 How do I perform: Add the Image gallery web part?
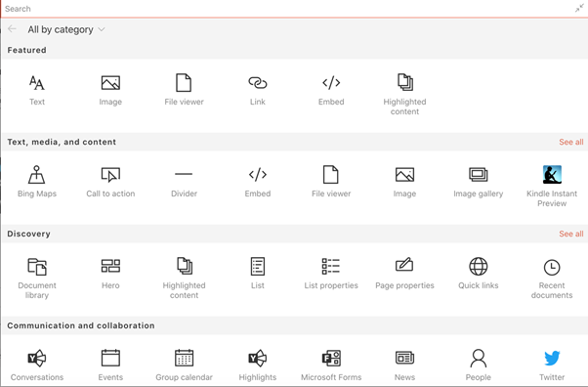[x=479, y=182]
